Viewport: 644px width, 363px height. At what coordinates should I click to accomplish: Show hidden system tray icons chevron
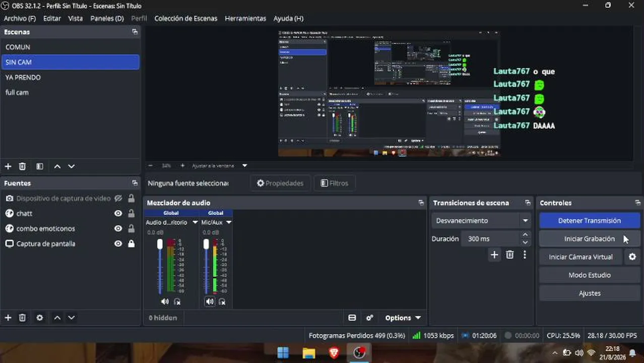click(555, 353)
